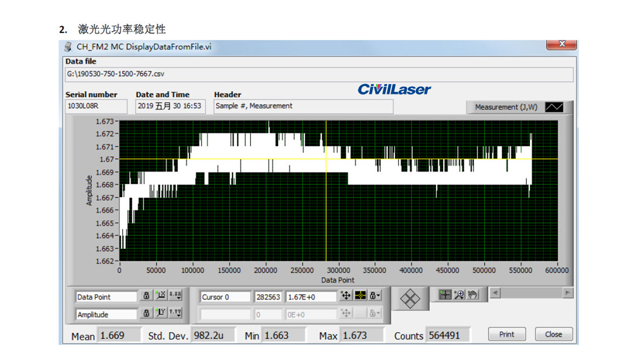Click the Data file path field
Image resolution: width=644 pixels, height=363 pixels.
pyautogui.click(x=319, y=74)
